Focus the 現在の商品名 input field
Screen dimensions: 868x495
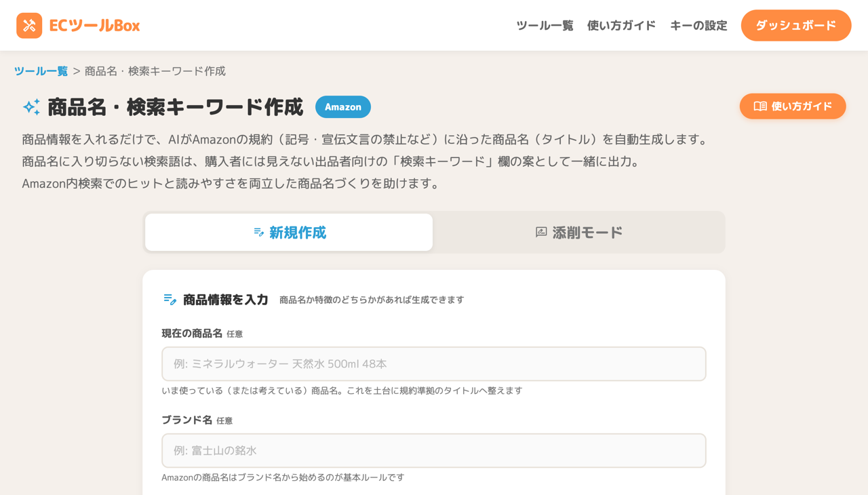coord(434,364)
